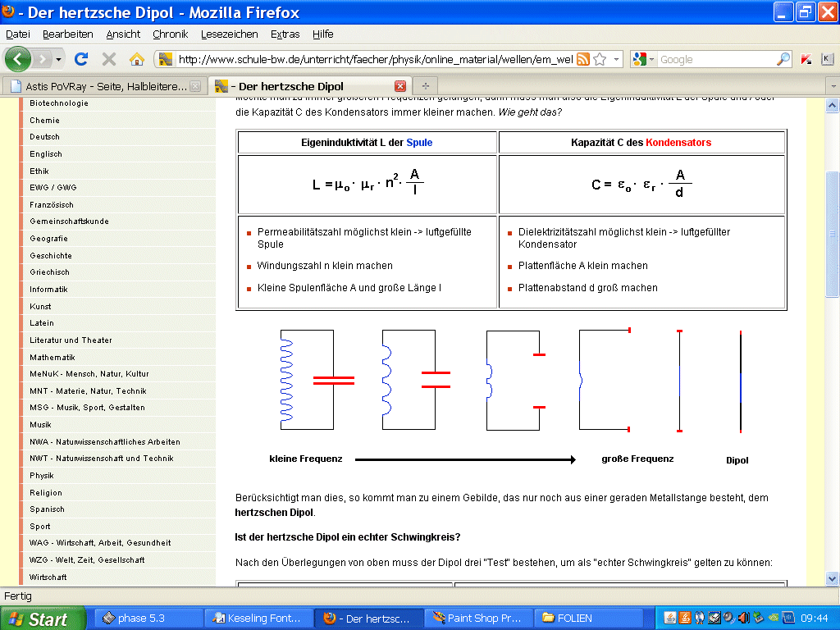Click the safely remove hardware tray icon
The image size is (840, 630).
pos(757,619)
